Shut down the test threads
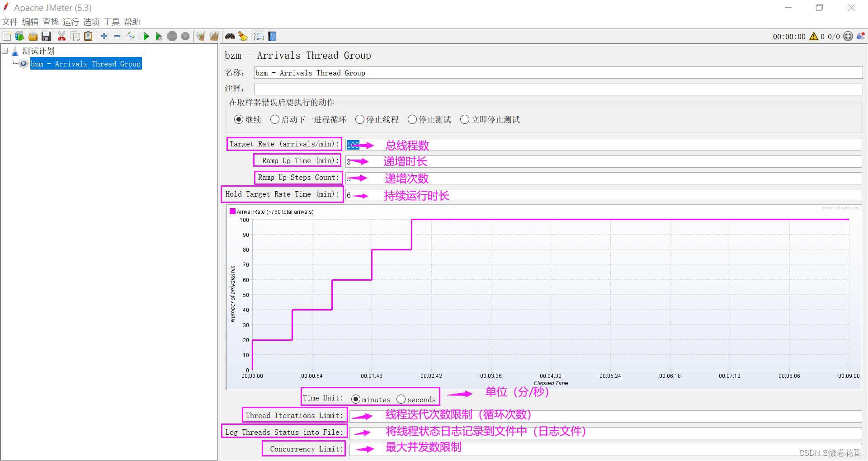The height and width of the screenshot is (461, 868). tap(185, 36)
